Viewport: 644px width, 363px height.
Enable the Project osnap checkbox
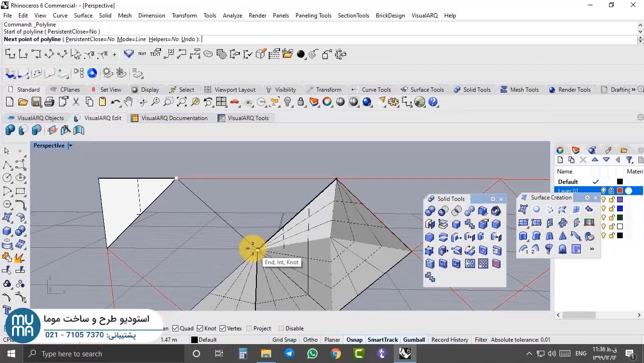pos(249,328)
